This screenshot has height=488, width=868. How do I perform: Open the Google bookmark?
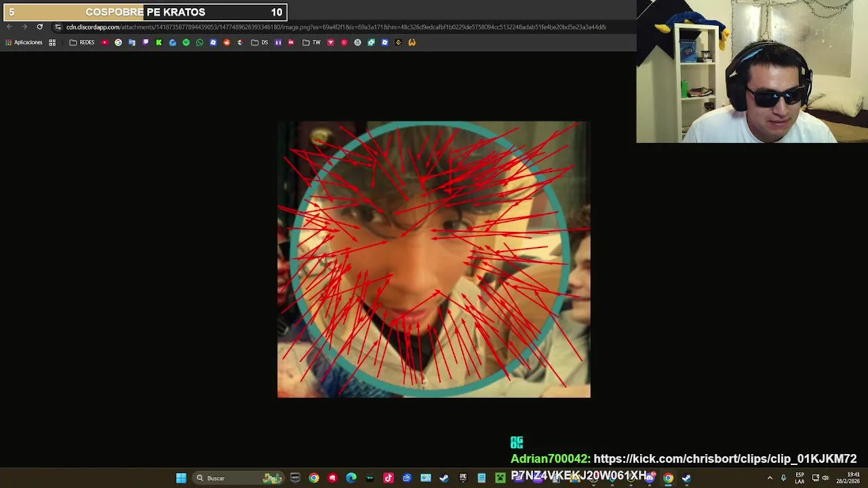click(118, 42)
